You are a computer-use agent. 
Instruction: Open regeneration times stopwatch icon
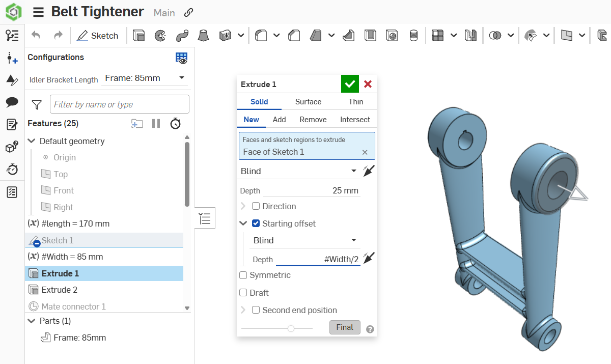176,123
